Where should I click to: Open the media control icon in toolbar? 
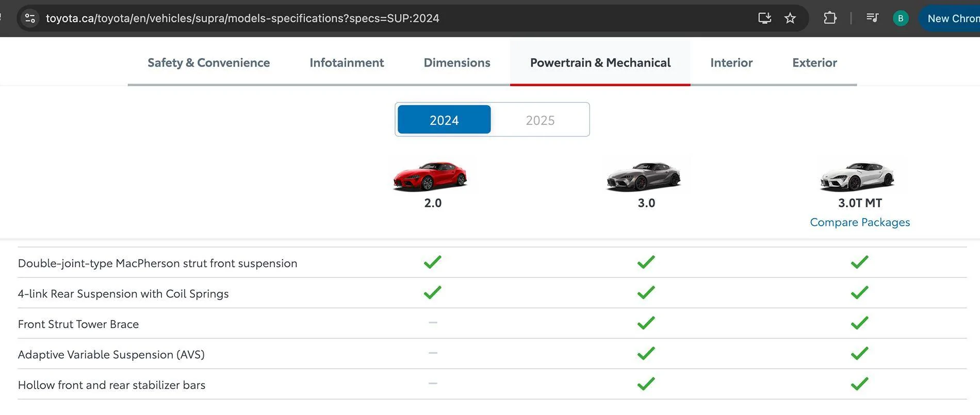tap(872, 18)
